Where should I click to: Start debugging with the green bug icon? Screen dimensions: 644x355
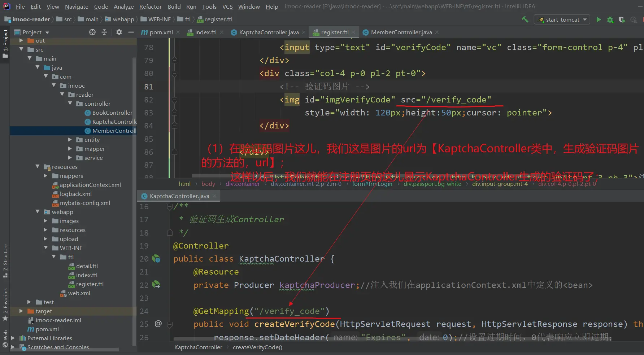[610, 19]
